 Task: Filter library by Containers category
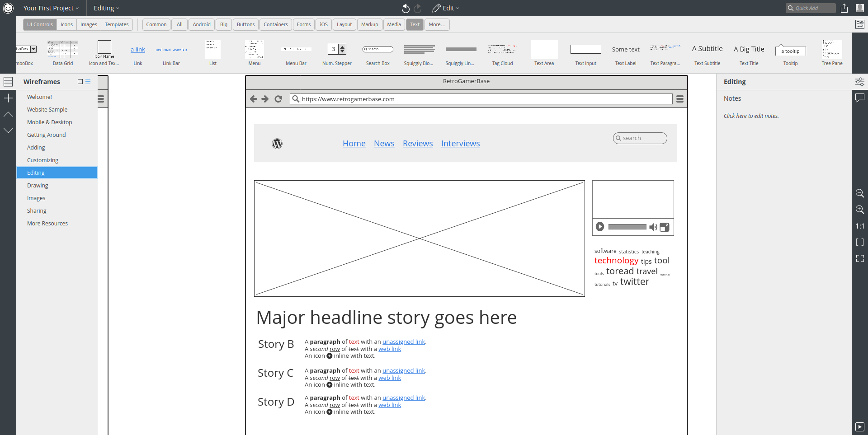[x=276, y=24]
